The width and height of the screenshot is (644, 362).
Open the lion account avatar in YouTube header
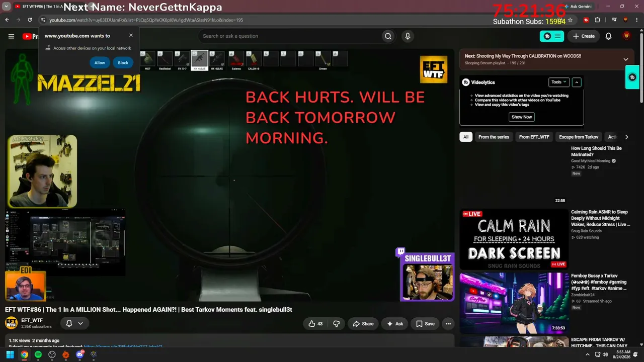pos(626,36)
